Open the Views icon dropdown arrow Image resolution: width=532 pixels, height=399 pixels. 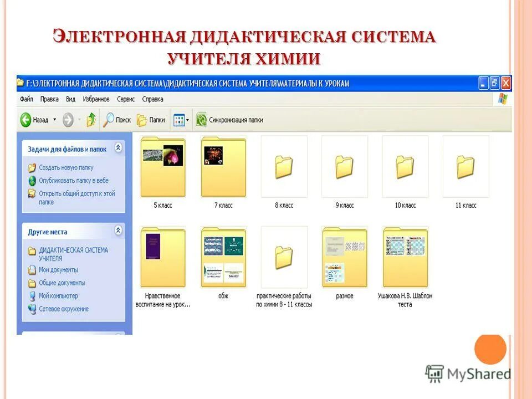tap(188, 119)
